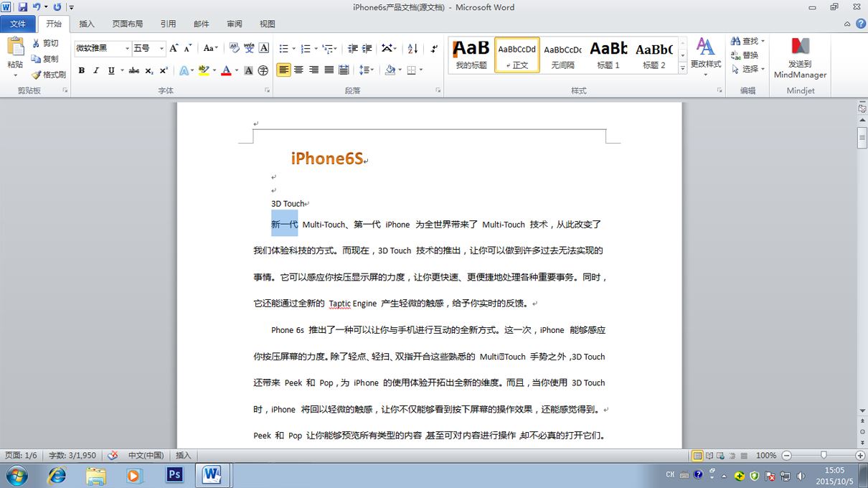Align text right

point(314,70)
